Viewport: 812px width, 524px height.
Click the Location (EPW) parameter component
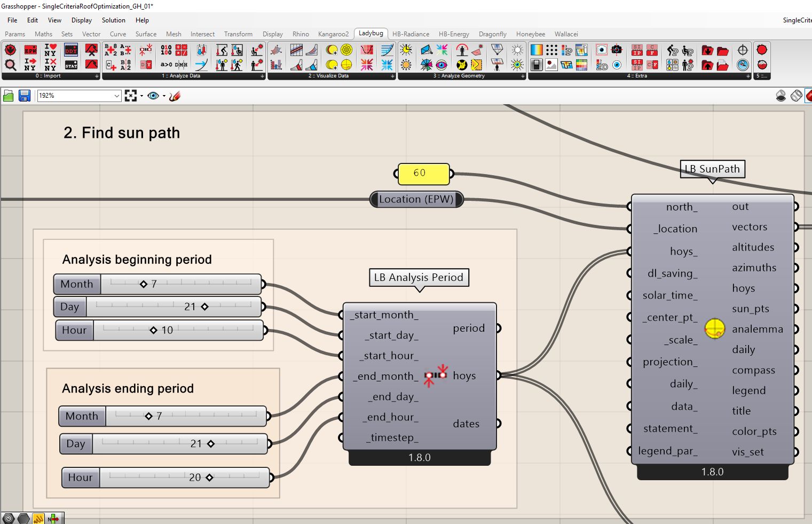click(416, 200)
